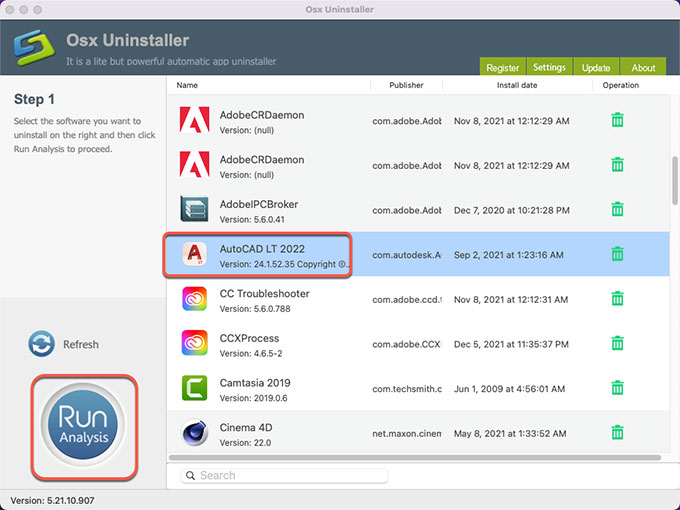Screen dimensions: 680x510
Task: Click the Operation column header
Action: click(621, 85)
